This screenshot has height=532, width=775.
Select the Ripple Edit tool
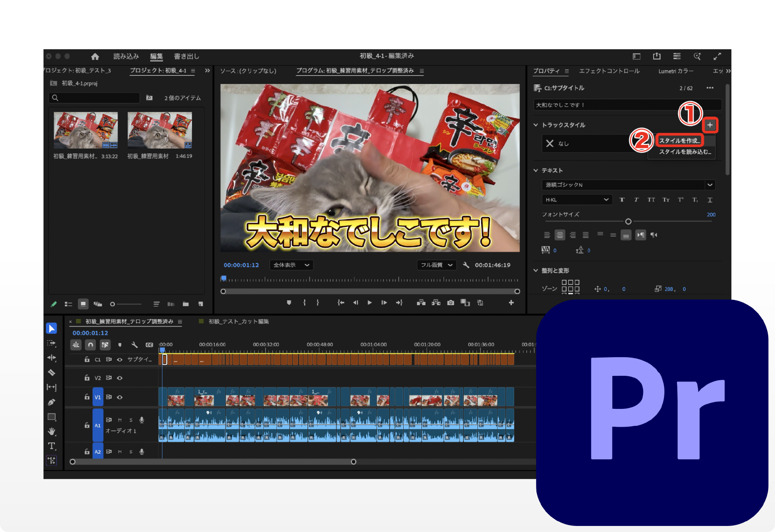(52, 358)
